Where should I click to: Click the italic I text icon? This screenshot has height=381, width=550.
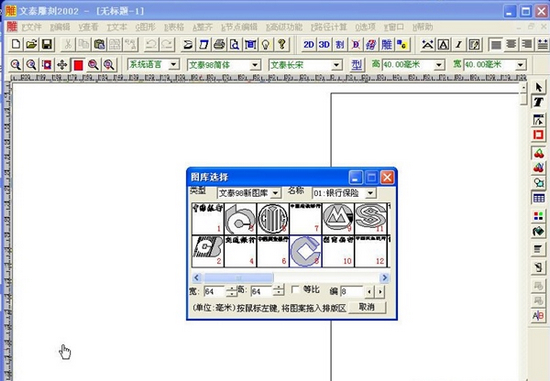(x=458, y=44)
